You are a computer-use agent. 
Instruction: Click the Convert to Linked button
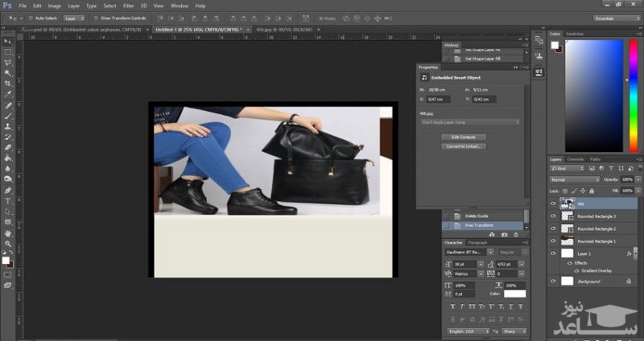click(x=463, y=146)
